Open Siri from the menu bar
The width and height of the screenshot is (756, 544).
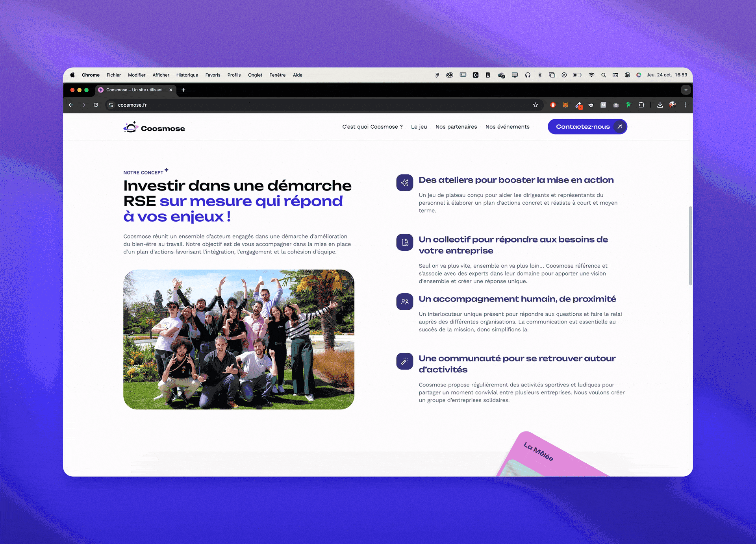(x=639, y=75)
